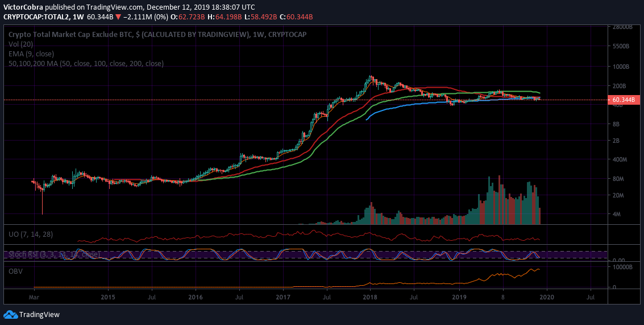Click the '400M' price axis label
Viewport: 644px width, 325px height.
pyautogui.click(x=620, y=159)
